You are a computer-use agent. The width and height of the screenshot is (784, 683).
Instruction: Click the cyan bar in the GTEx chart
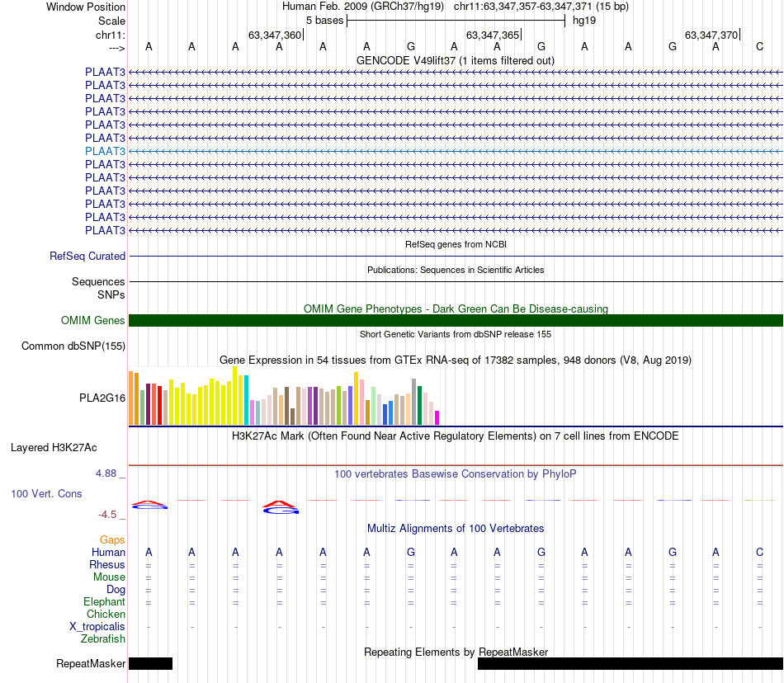coord(246,400)
